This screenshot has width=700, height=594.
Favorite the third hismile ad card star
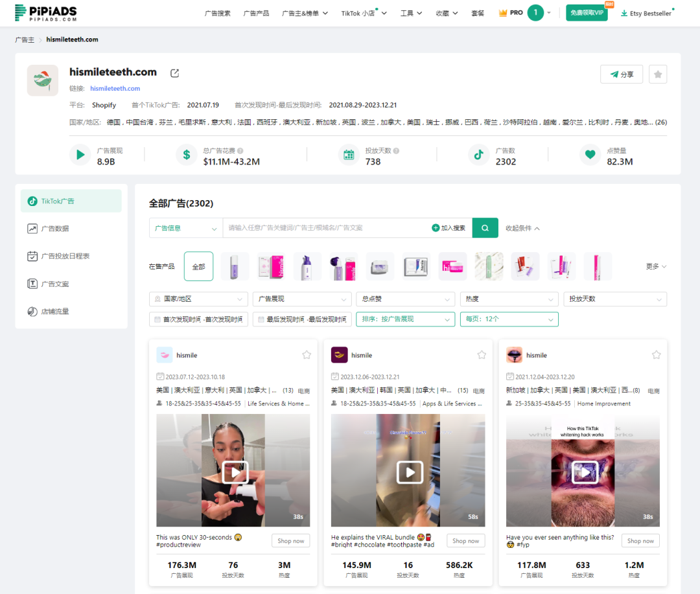pos(656,355)
